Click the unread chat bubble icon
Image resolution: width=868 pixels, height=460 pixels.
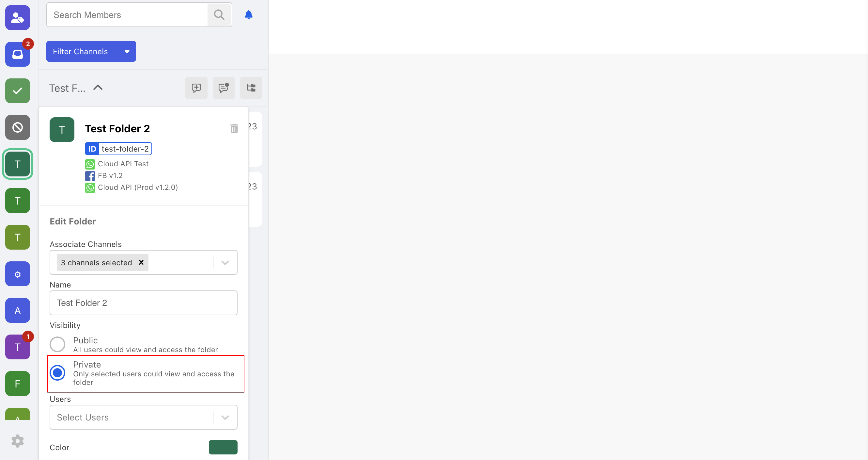coord(224,88)
